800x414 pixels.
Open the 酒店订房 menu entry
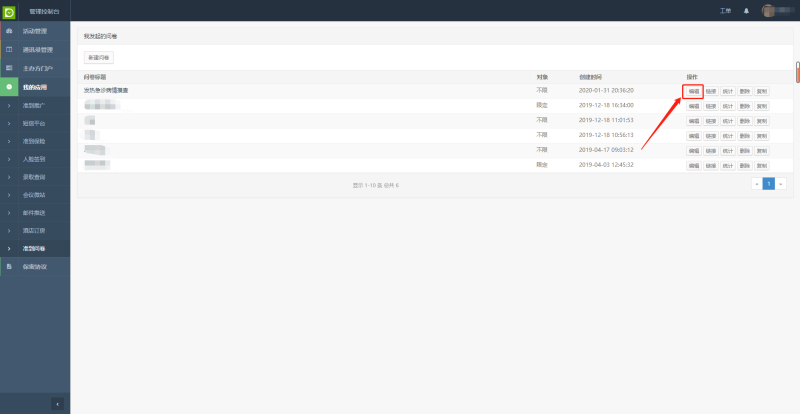point(34,231)
